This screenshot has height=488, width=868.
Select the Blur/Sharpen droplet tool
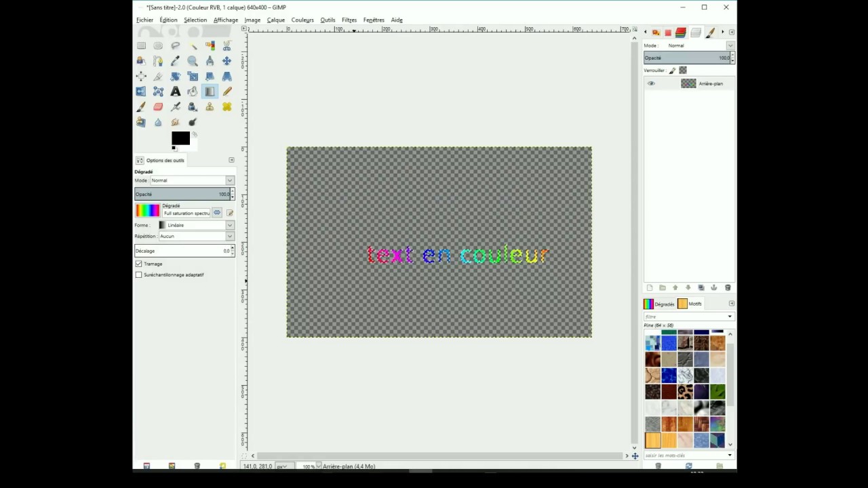(158, 123)
